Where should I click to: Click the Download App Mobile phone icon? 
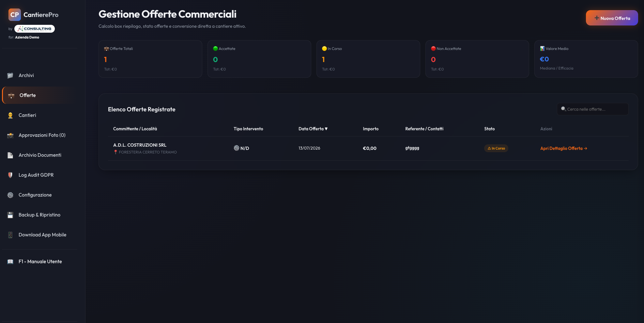click(10, 235)
